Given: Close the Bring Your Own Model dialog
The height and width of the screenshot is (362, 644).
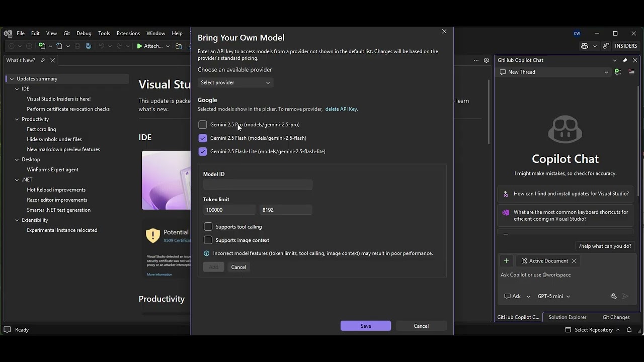Looking at the screenshot, I should 444,31.
